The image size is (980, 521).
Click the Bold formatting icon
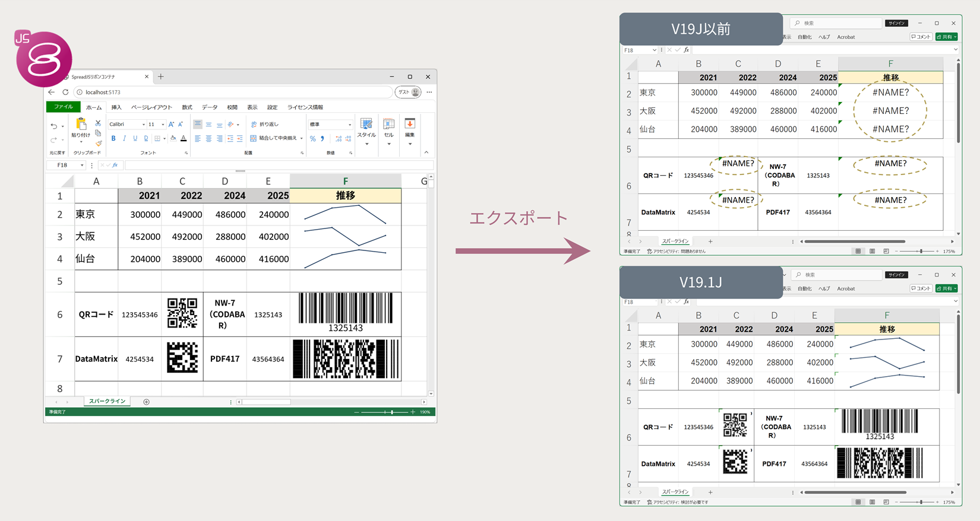pos(113,138)
